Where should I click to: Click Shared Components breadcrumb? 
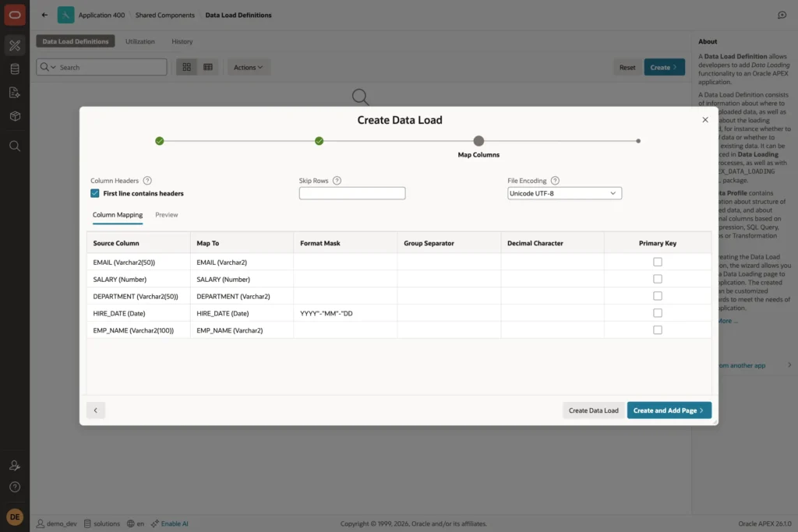pyautogui.click(x=165, y=15)
